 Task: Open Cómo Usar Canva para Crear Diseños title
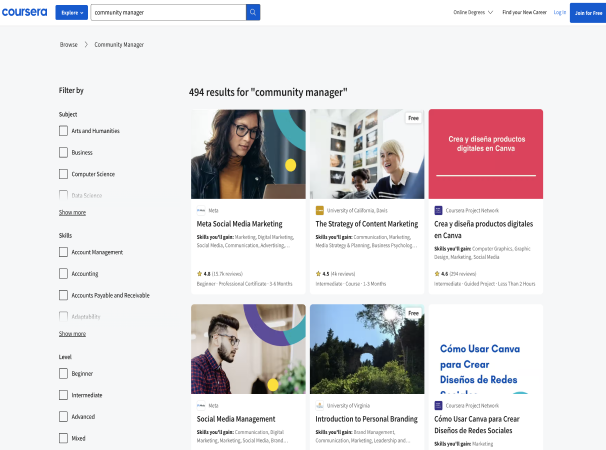(x=477, y=424)
